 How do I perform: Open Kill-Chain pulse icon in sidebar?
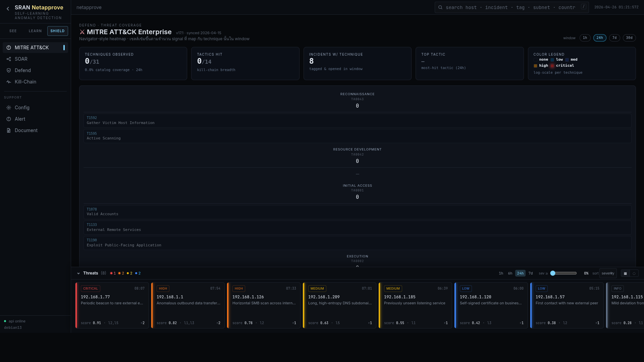9,82
